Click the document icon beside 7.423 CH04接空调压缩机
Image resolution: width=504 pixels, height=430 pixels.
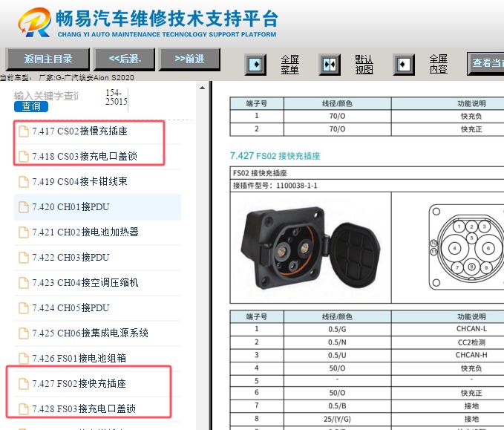point(24,283)
